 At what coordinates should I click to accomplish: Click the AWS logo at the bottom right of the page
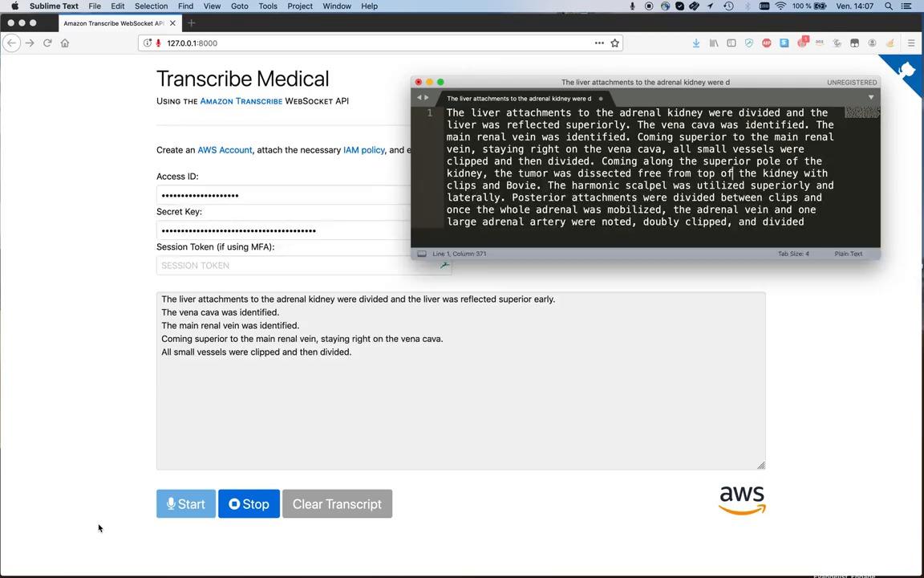742,500
